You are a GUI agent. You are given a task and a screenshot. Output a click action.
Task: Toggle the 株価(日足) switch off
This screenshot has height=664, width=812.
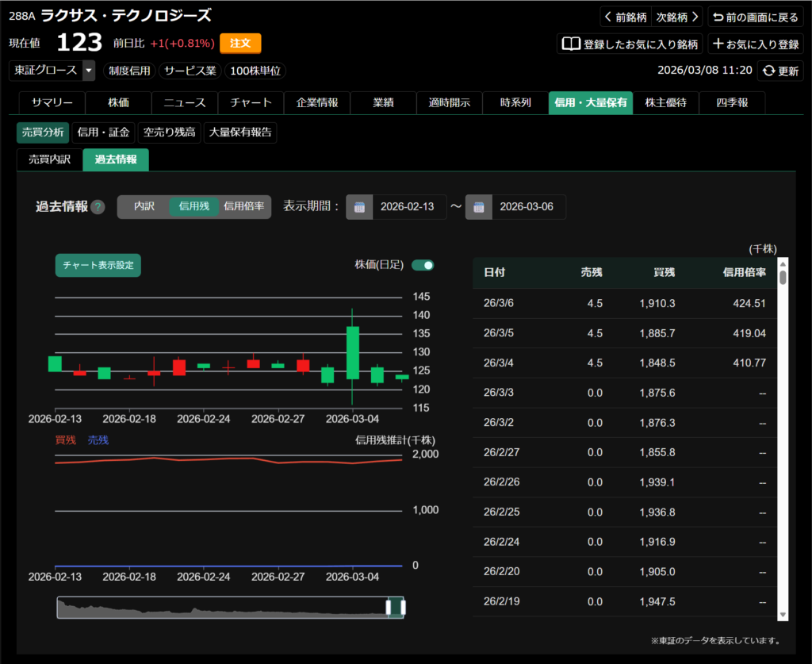point(423,265)
